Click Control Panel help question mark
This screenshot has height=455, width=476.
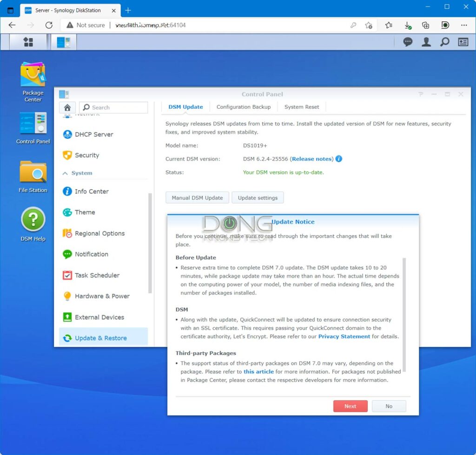[421, 94]
